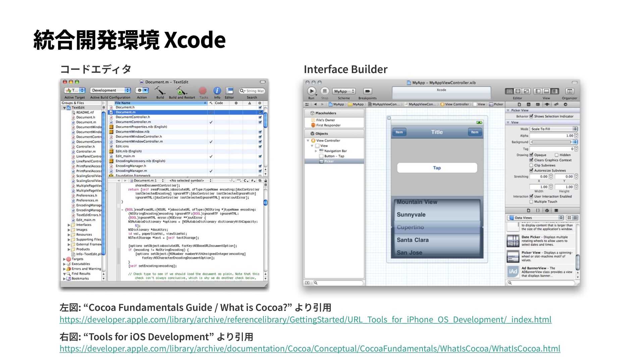
Task: Click the Stop button in MyApp window
Action: pyautogui.click(x=324, y=91)
